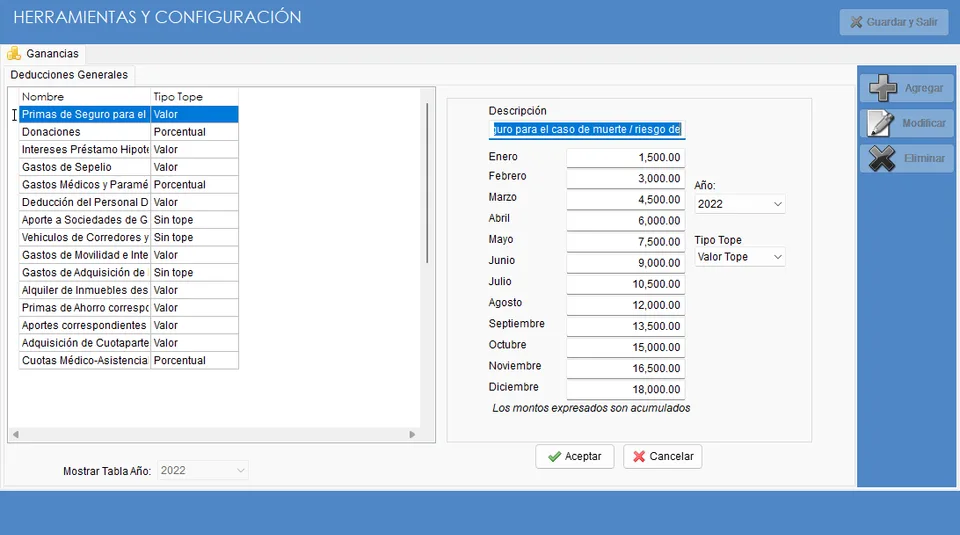Click the Diciembre amount field

pyautogui.click(x=626, y=389)
